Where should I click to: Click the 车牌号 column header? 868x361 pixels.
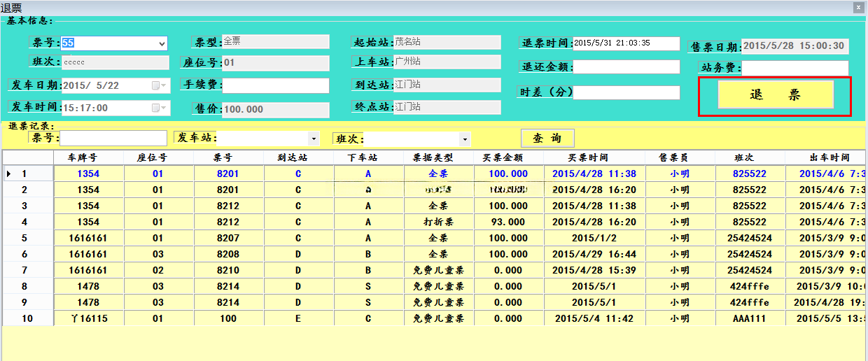(89, 157)
